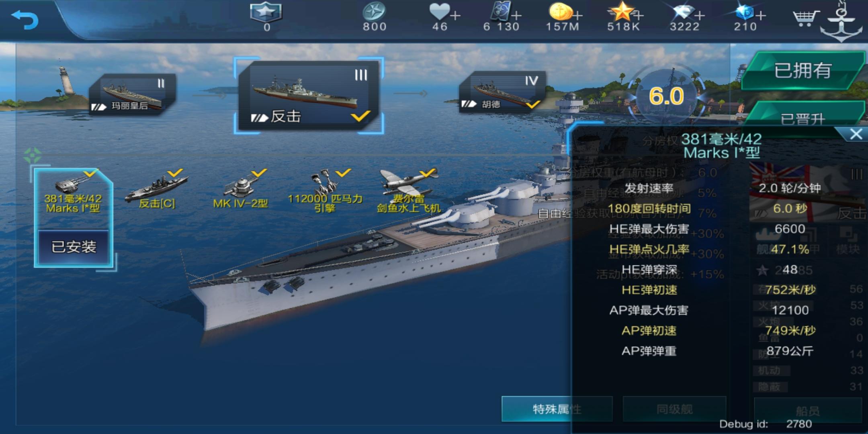The image size is (868, 434).
Task: Click the 已安装 installed button
Action: point(74,247)
